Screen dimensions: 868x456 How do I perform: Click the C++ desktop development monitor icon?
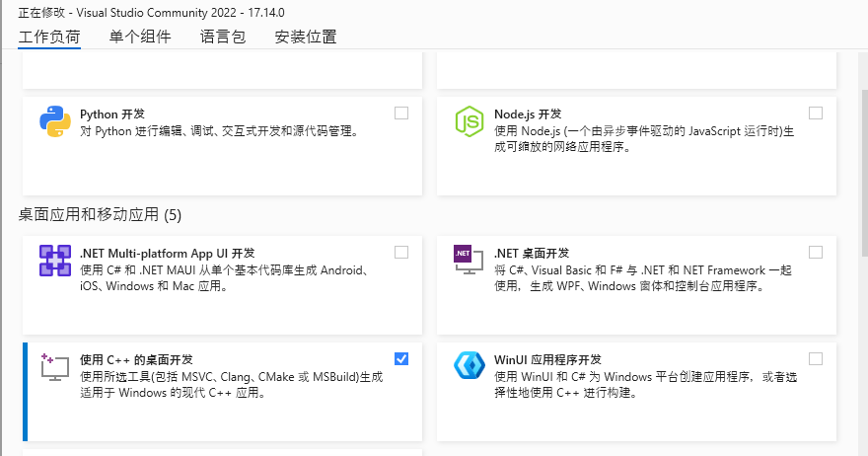coord(55,367)
